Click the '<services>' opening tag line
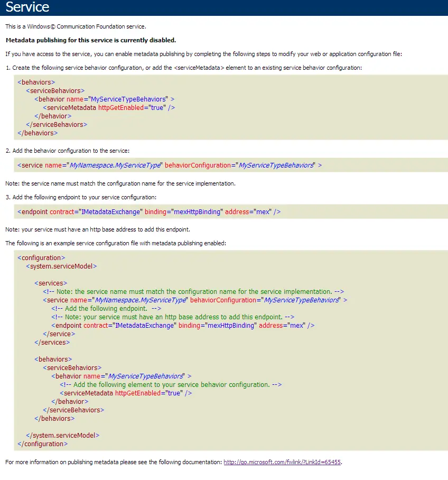The image size is (448, 480). click(x=51, y=283)
